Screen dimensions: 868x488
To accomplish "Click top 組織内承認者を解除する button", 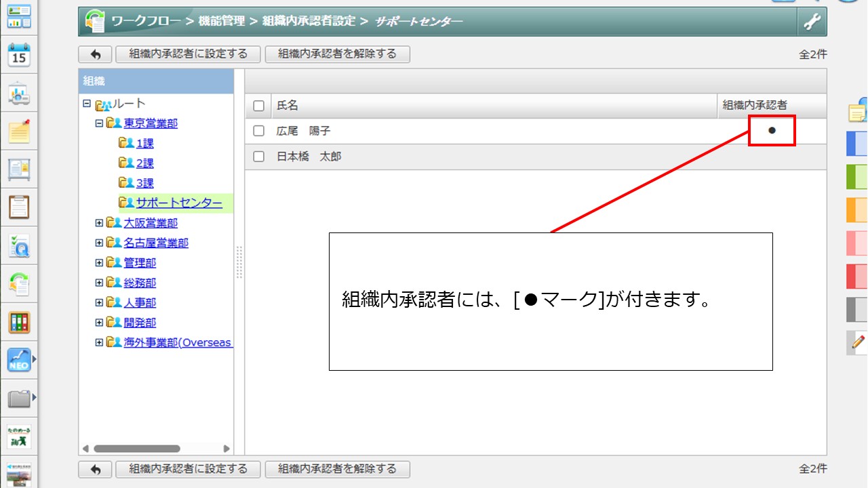I will [x=337, y=54].
